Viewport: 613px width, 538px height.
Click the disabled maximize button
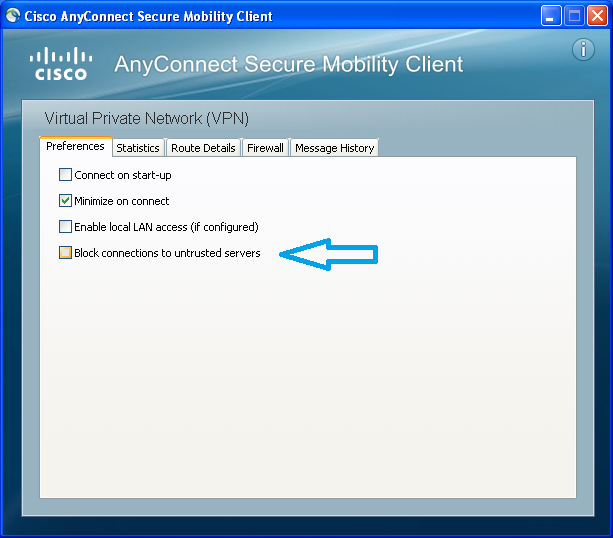574,16
